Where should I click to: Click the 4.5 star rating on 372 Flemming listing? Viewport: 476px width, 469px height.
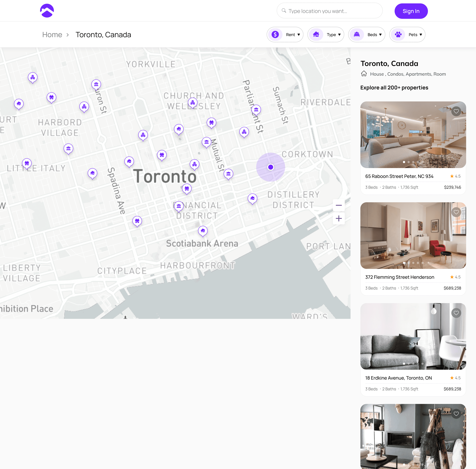coord(455,277)
